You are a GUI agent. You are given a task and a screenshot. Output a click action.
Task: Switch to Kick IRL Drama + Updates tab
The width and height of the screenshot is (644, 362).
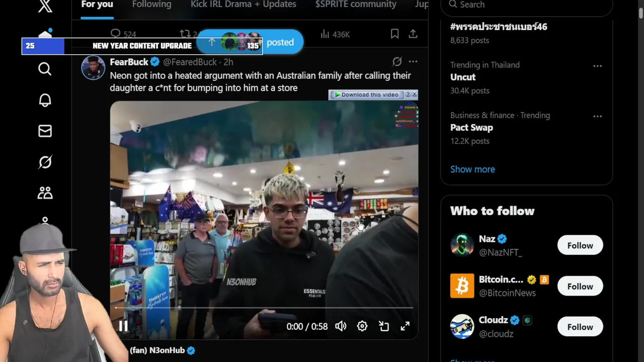[x=244, y=5]
